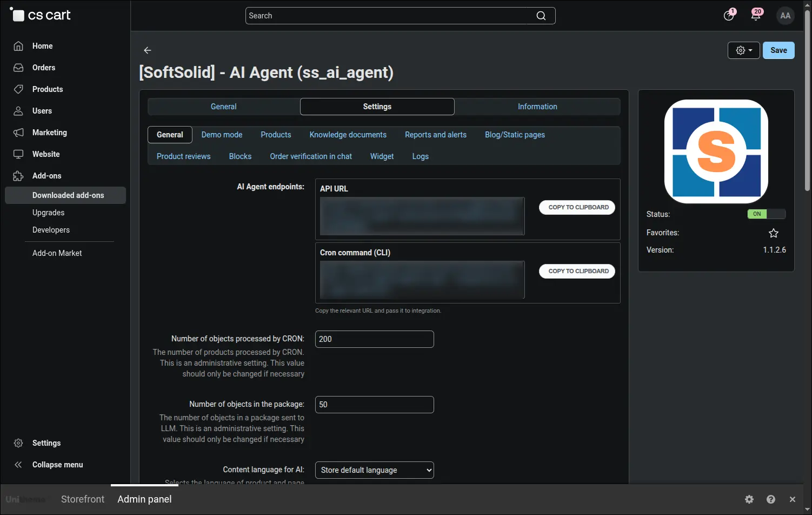The height and width of the screenshot is (515, 812).
Task: Open the Product reviews sub-tab
Action: (184, 156)
